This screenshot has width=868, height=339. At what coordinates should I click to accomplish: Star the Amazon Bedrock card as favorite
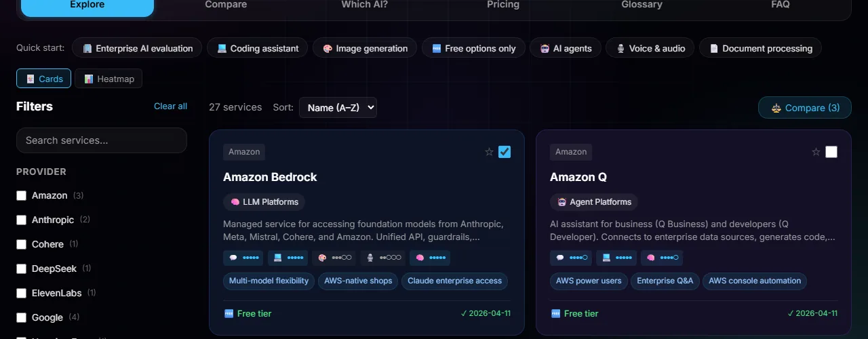tap(489, 152)
